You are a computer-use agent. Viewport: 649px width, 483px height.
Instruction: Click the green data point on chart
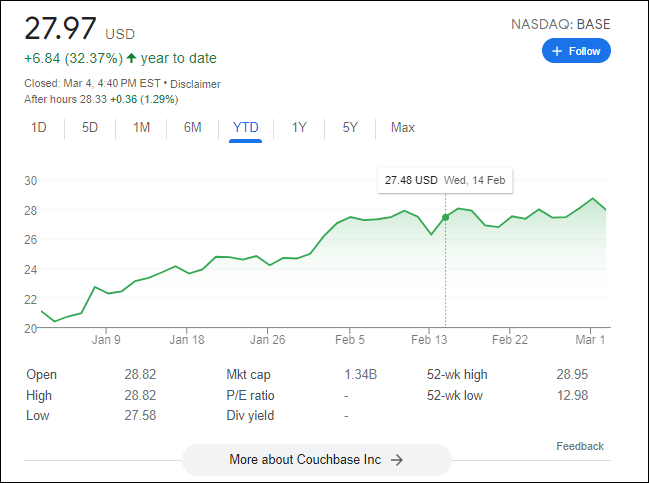click(445, 217)
